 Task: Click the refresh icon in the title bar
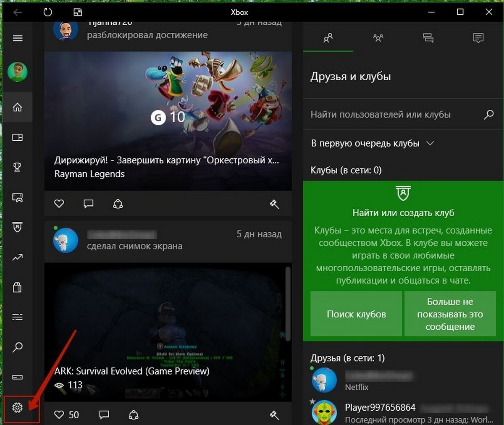pos(48,12)
